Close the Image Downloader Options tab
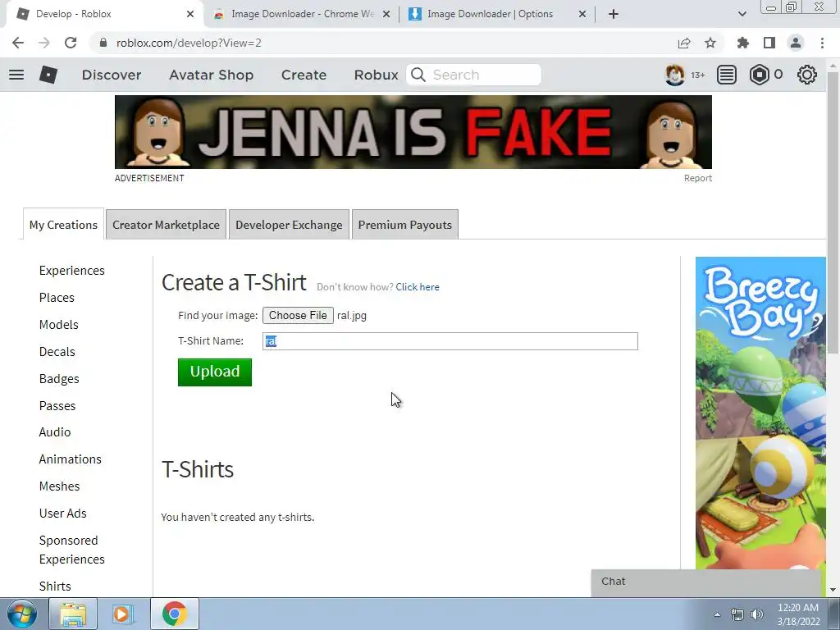The width and height of the screenshot is (840, 630). click(x=582, y=14)
